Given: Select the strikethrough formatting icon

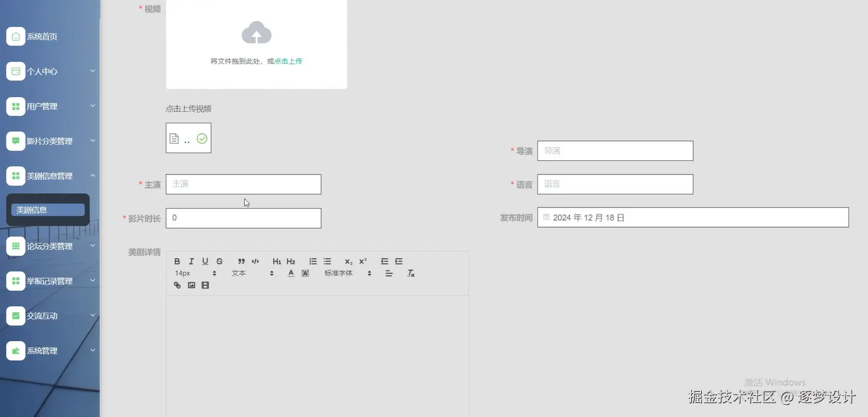Looking at the screenshot, I should 218,260.
